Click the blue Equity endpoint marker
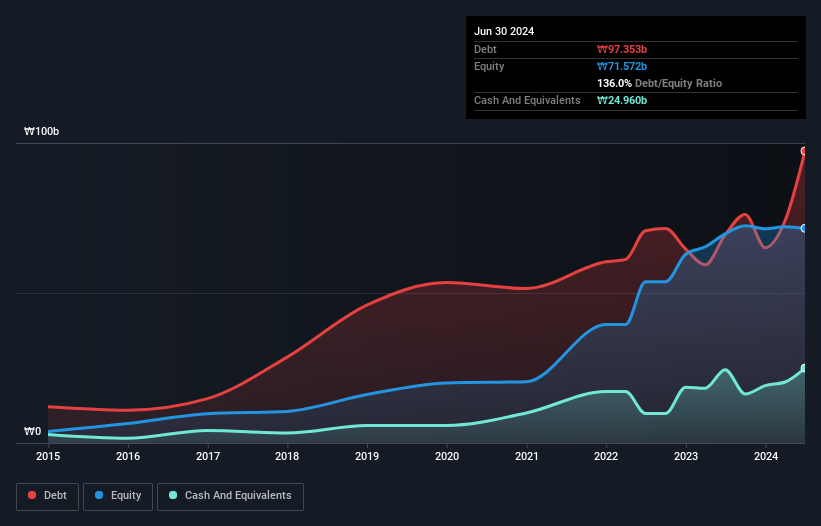This screenshot has height=526, width=821. pos(804,228)
